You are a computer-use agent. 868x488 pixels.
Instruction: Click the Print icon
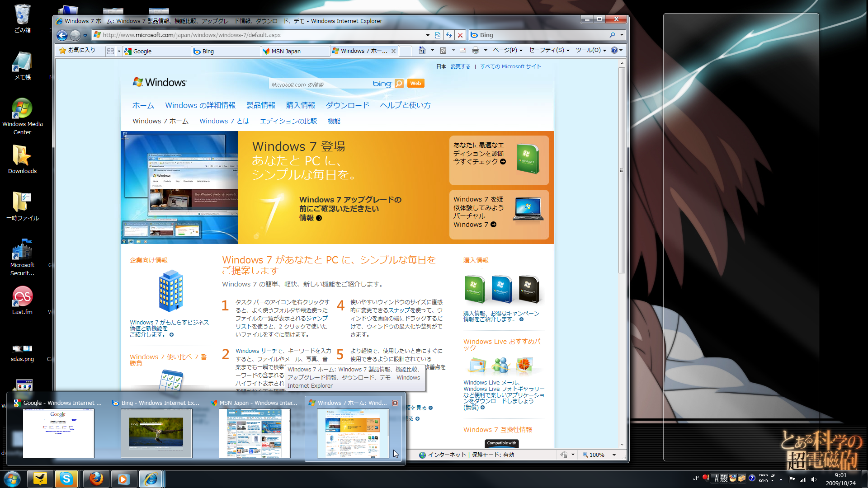pos(476,50)
